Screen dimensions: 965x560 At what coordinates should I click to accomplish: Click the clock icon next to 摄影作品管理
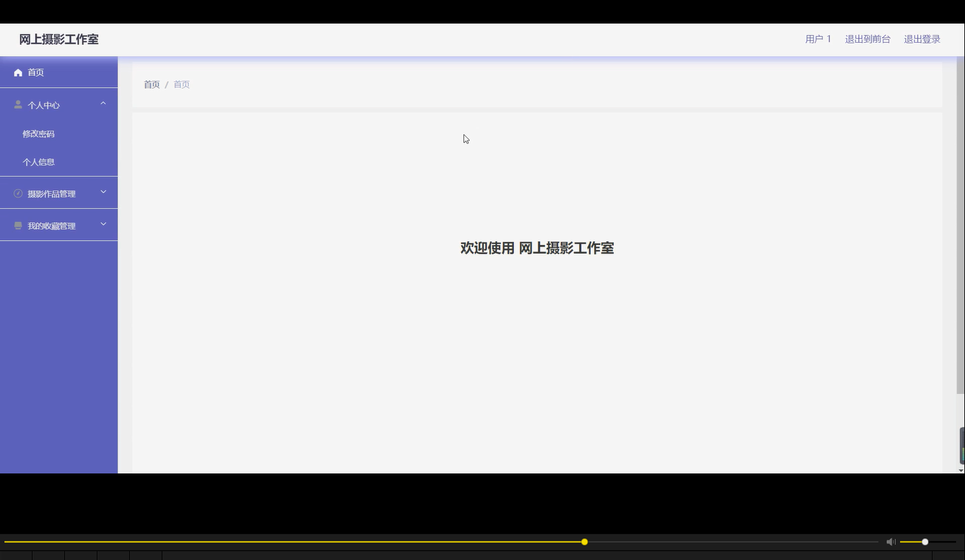(18, 193)
